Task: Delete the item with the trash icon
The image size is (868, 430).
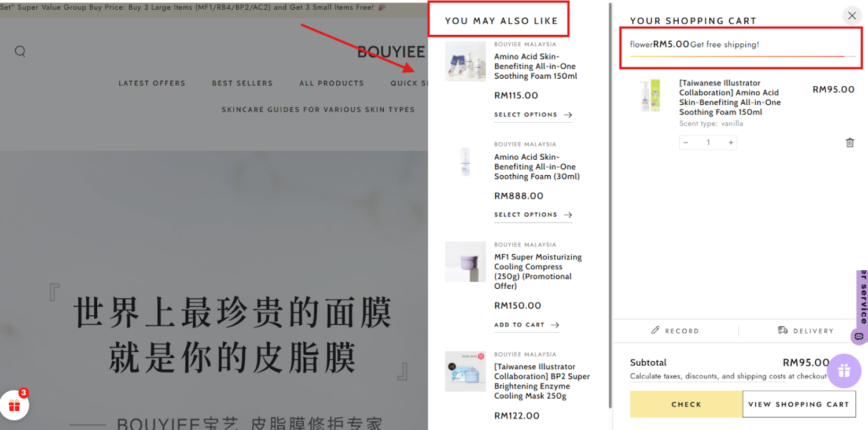Action: [x=849, y=142]
